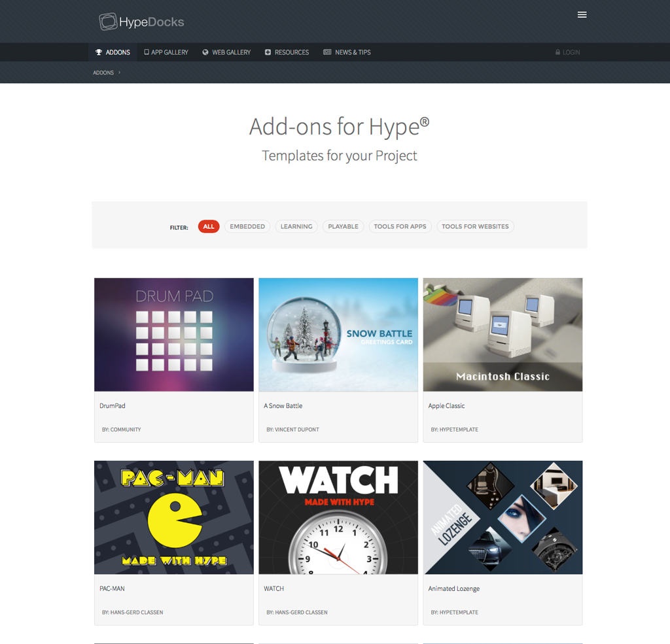The height and width of the screenshot is (644, 670).
Task: Click the LOGIN link
Action: click(571, 52)
